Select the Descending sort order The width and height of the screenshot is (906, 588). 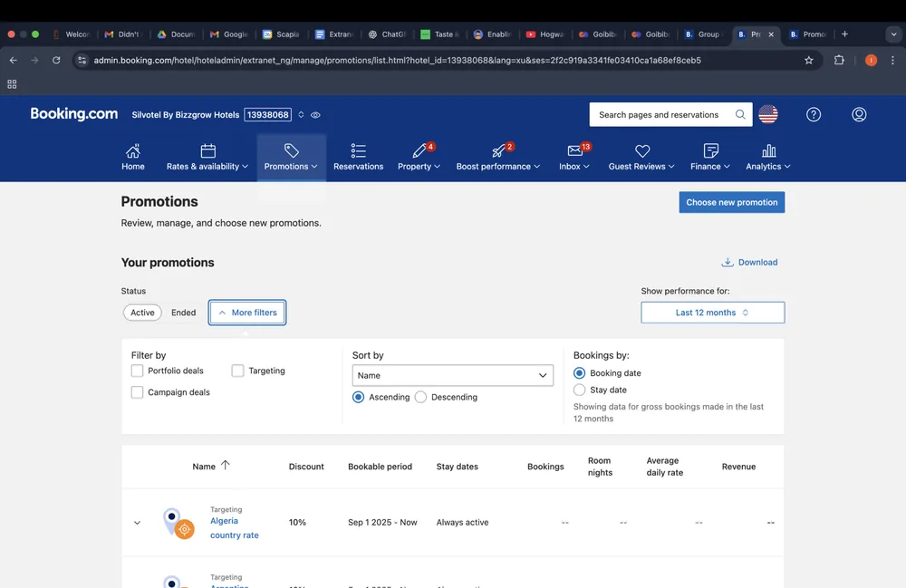(420, 397)
